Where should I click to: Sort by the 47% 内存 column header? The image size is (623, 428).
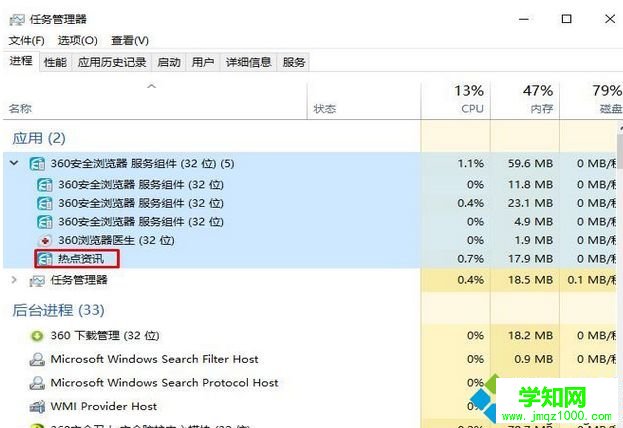tap(525, 100)
